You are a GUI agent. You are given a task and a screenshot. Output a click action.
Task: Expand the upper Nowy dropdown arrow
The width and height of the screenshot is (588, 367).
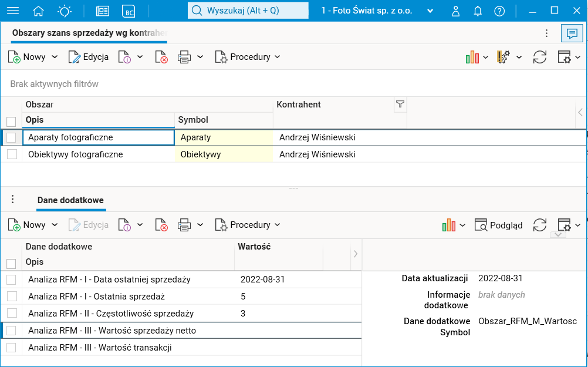point(55,57)
